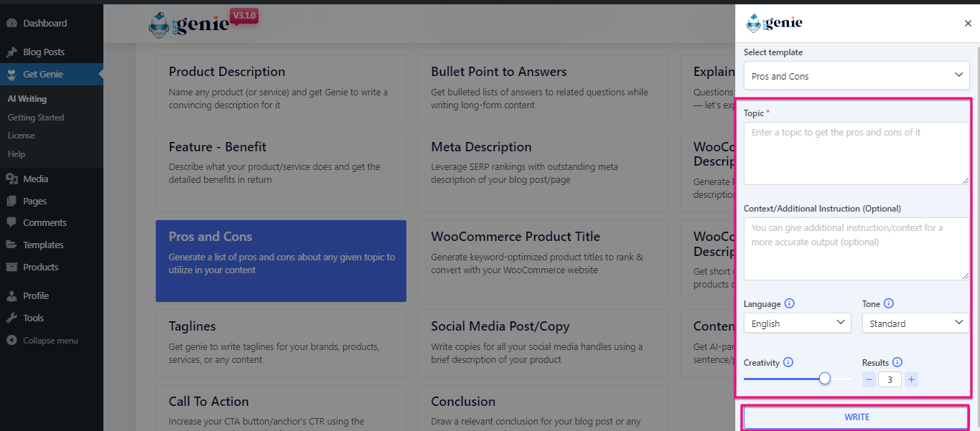The height and width of the screenshot is (431, 980).
Task: Select the Taglines template card
Action: (281, 344)
